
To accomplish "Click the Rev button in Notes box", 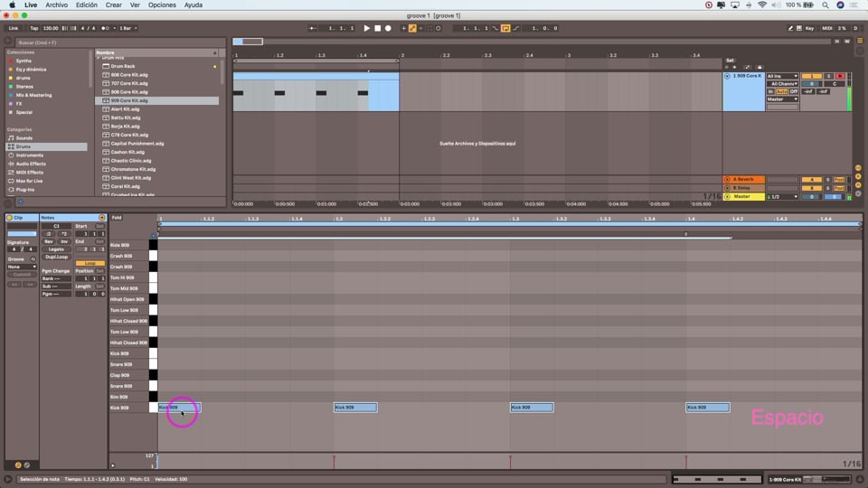I will pyautogui.click(x=49, y=242).
